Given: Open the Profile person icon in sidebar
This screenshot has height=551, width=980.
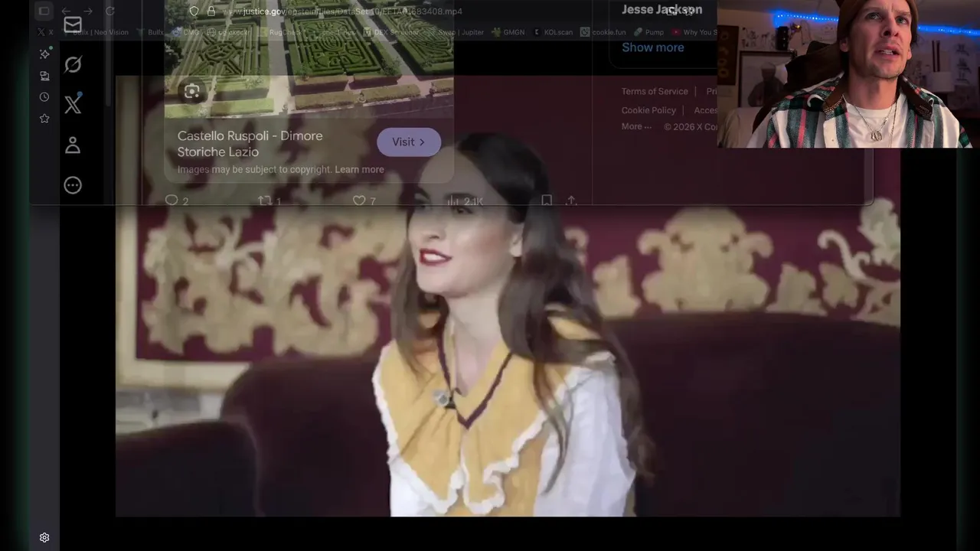Looking at the screenshot, I should [x=73, y=145].
